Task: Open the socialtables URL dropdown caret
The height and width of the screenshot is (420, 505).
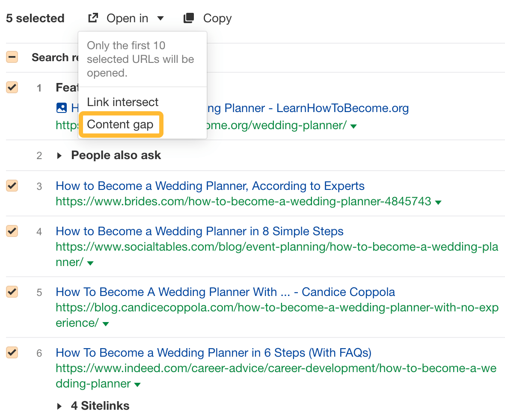Action: pyautogui.click(x=90, y=264)
